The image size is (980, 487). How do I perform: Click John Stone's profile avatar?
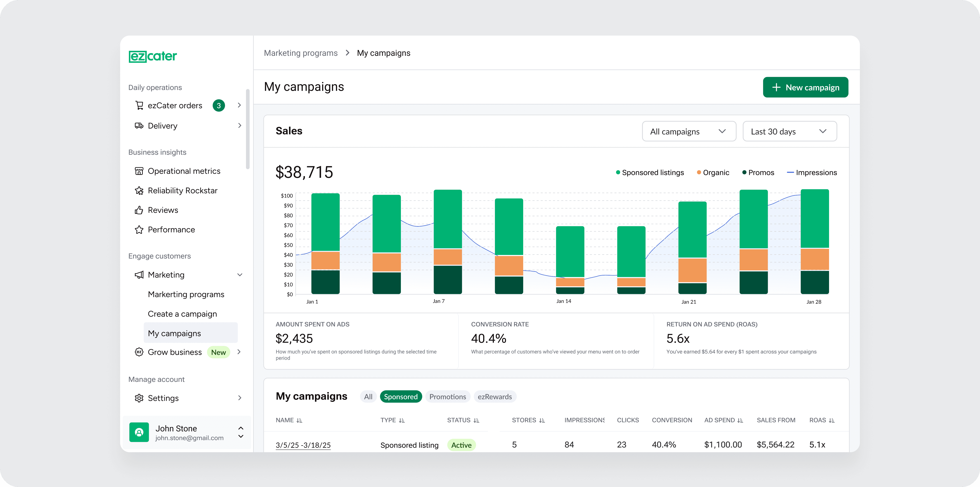coord(139,432)
